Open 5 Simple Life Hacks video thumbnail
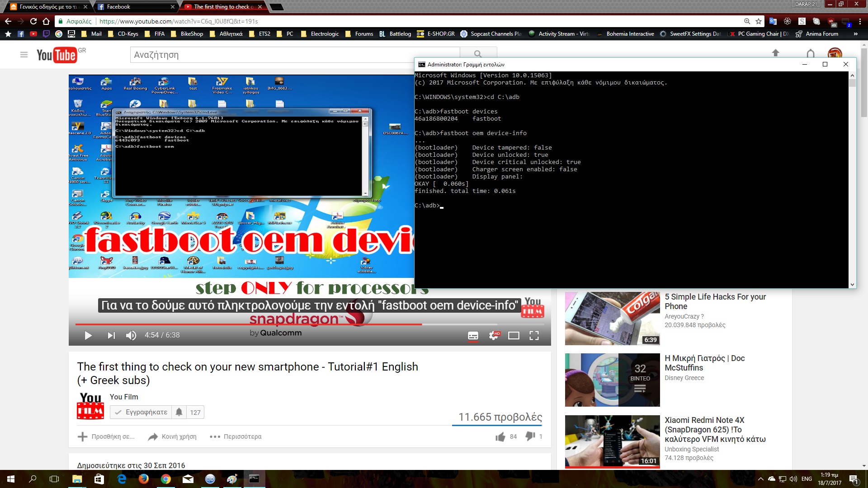The height and width of the screenshot is (488, 868). pos(612,318)
